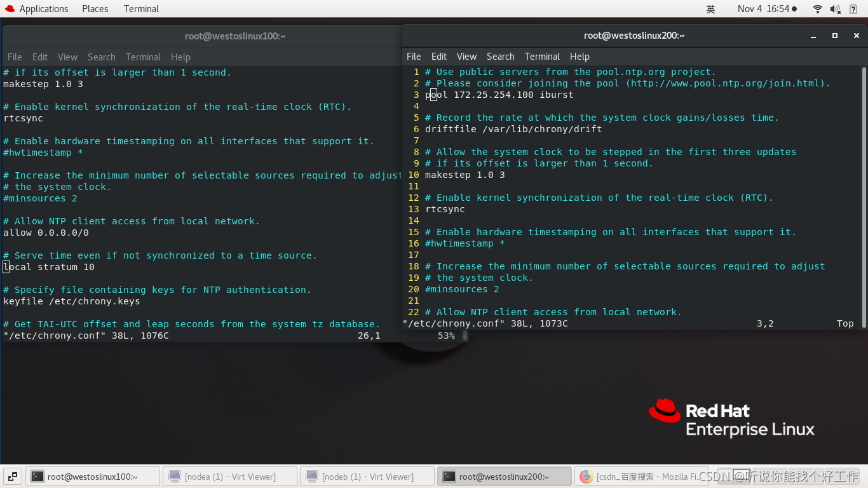Open the Places menu in top bar
Viewport: 868px width, 488px height.
(95, 9)
